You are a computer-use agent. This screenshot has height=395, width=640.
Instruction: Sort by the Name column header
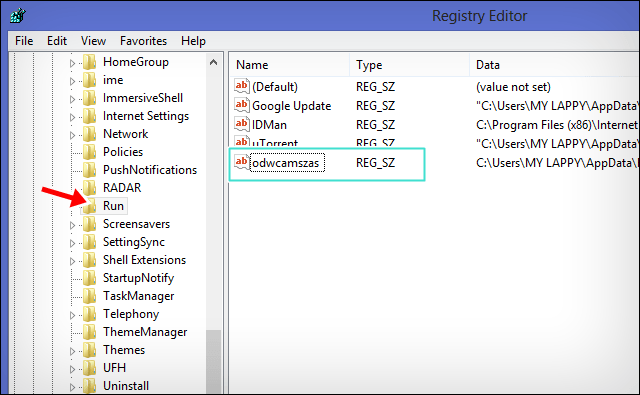pyautogui.click(x=289, y=64)
